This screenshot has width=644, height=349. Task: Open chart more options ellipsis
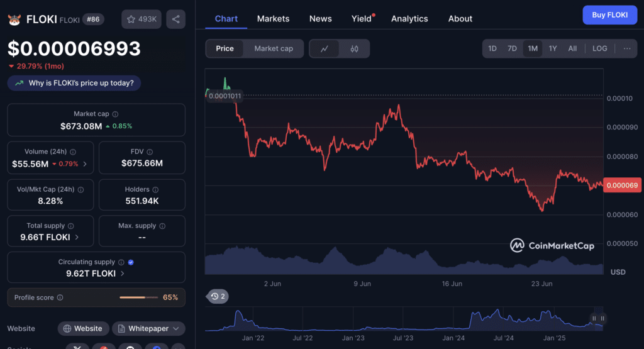coord(627,48)
